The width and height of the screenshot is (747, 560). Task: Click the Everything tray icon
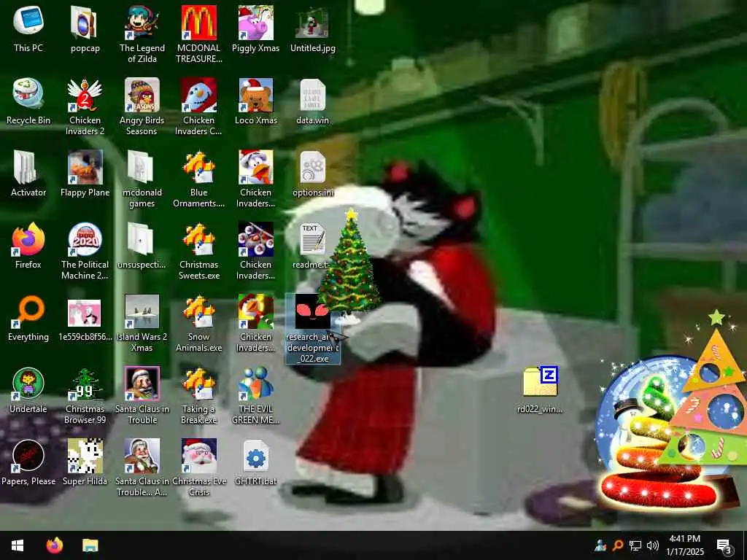coord(618,545)
